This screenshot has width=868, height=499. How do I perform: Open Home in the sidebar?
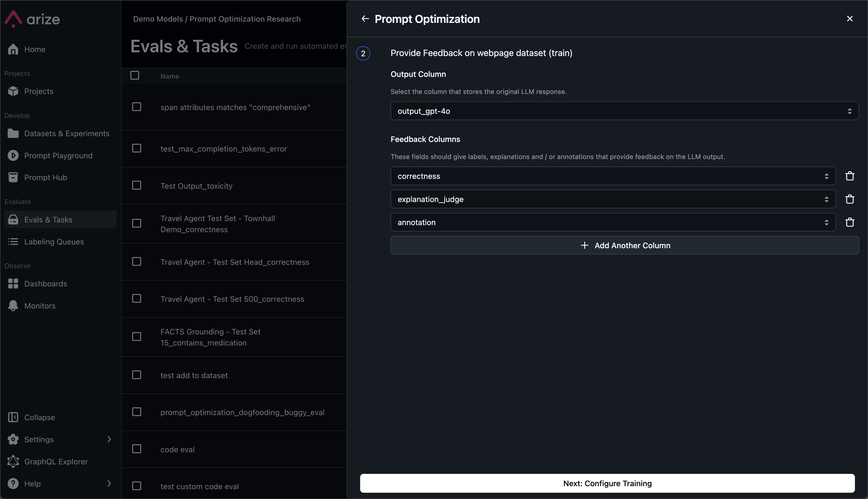[35, 49]
